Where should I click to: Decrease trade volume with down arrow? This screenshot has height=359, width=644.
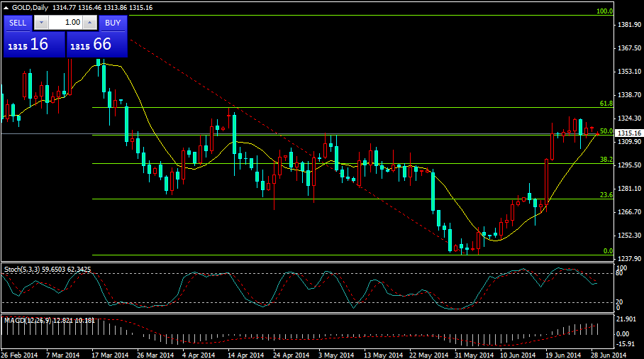(40, 23)
